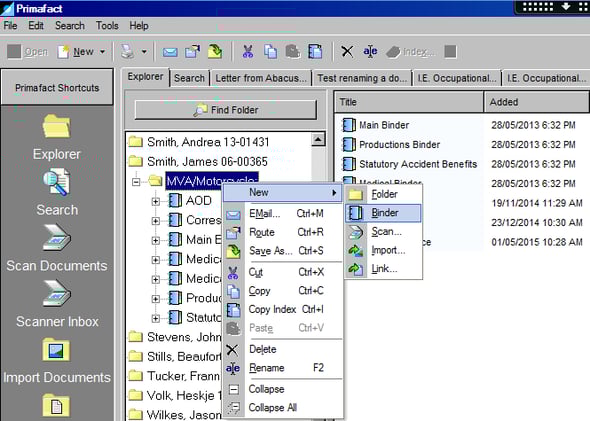Screen dimensions: 590x421
Task: Open the Search shortcut in sidebar
Action: (x=57, y=193)
